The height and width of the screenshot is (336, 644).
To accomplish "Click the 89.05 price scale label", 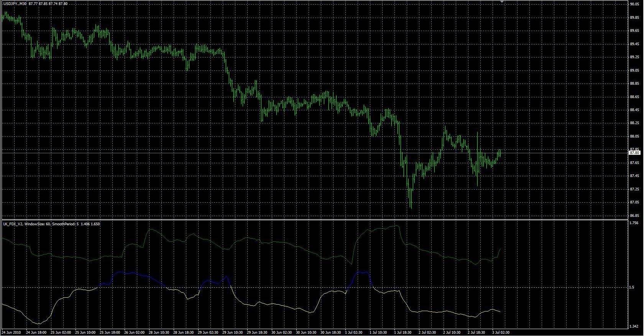I will coord(634,70).
